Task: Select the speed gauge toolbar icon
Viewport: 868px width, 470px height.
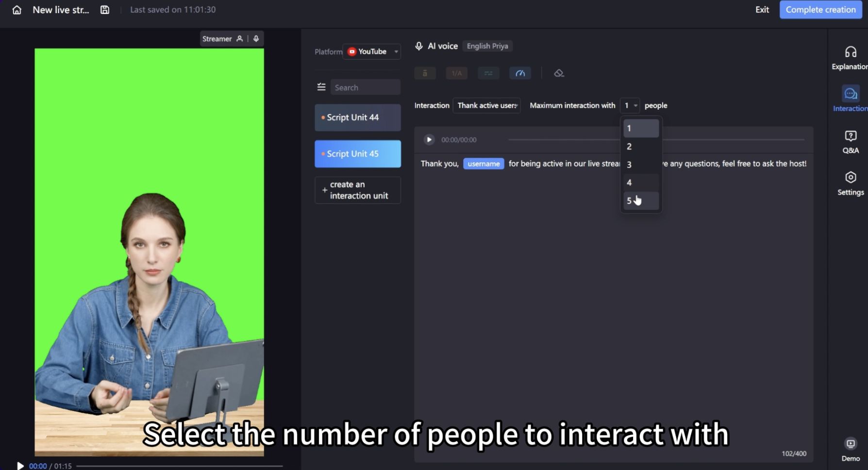Action: (520, 73)
